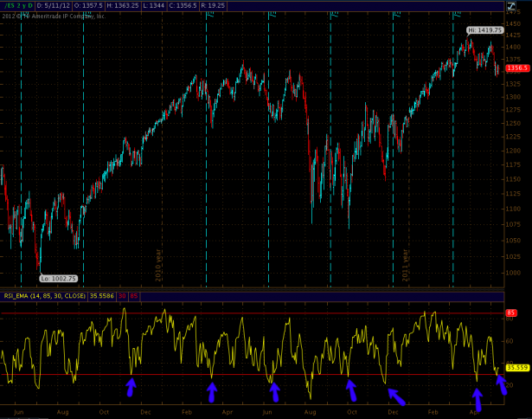This screenshot has height=419, width=532.
Task: Click the 1300 price axis label
Action: (x=513, y=97)
